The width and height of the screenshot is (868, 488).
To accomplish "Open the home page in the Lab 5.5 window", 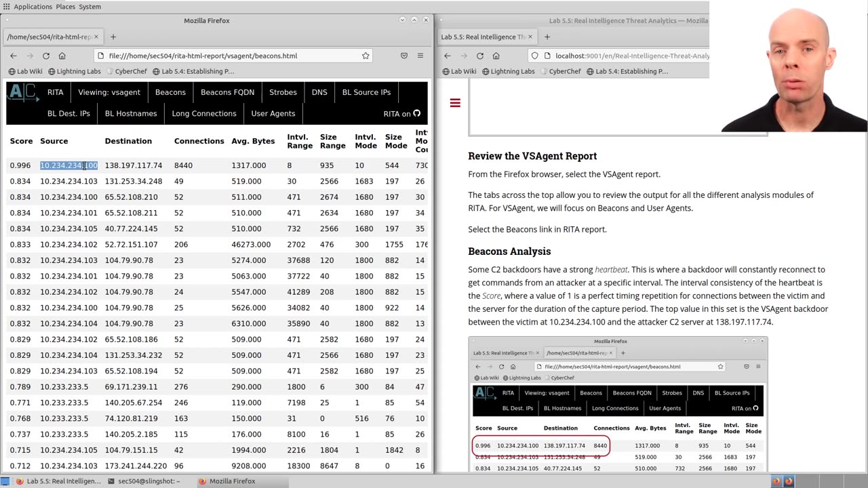I will coord(496,56).
